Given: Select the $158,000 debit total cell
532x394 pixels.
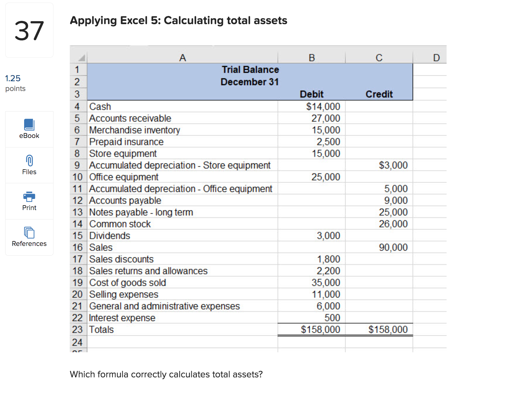Looking at the screenshot, I should (320, 329).
